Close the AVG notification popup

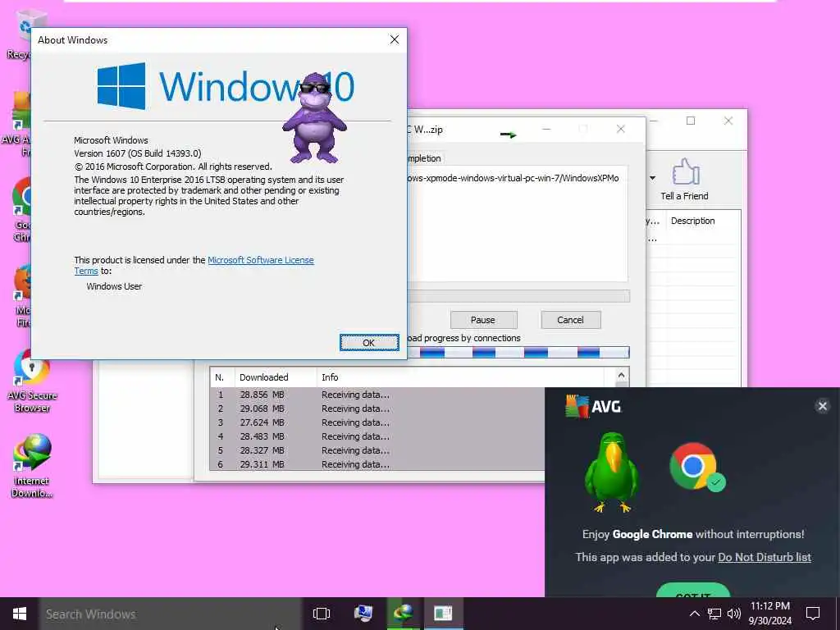tap(822, 406)
